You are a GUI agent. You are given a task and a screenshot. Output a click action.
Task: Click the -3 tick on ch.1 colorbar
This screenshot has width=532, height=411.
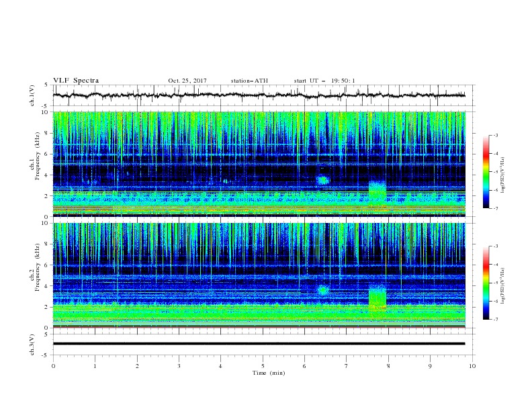coord(495,135)
